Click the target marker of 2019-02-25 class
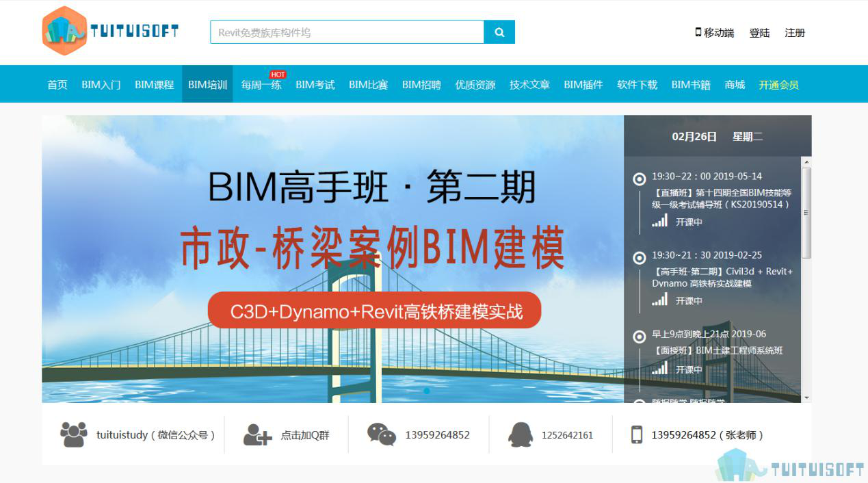This screenshot has height=483, width=868. click(x=640, y=258)
